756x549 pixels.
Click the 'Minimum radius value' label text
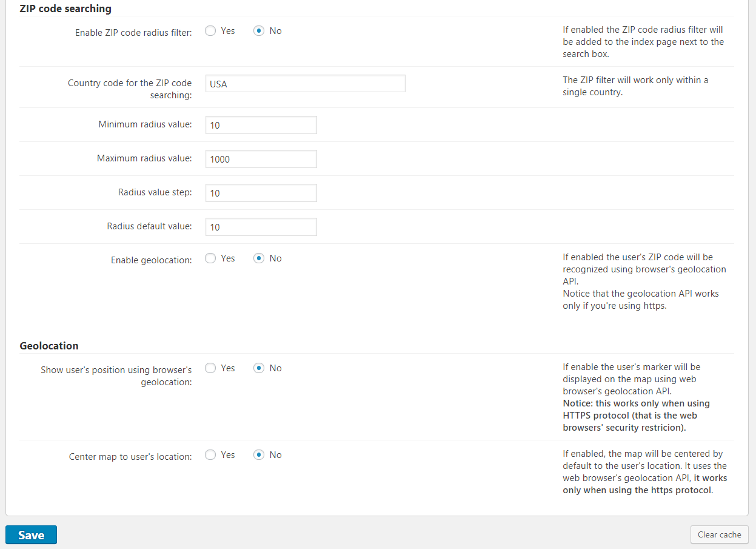tap(145, 124)
